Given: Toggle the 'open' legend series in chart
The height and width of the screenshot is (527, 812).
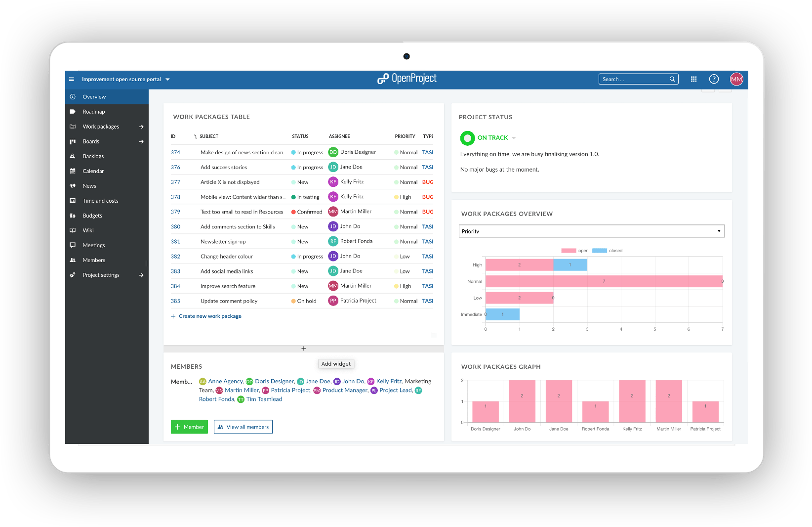Looking at the screenshot, I should coord(574,251).
